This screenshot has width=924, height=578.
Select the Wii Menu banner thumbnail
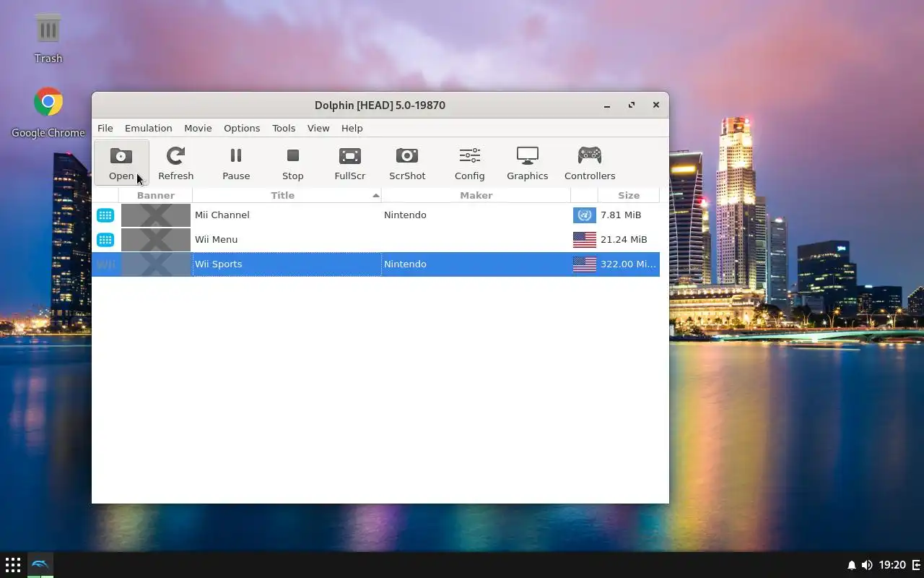pyautogui.click(x=156, y=240)
